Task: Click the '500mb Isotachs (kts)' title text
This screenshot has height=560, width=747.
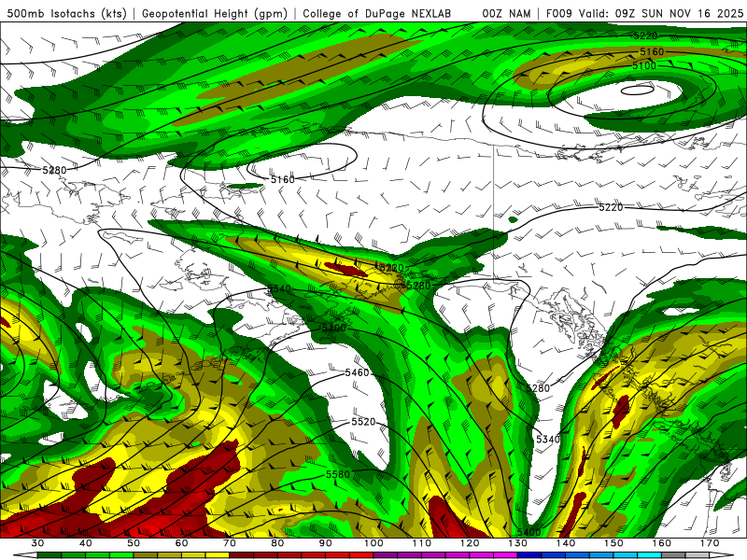Action: coord(66,13)
